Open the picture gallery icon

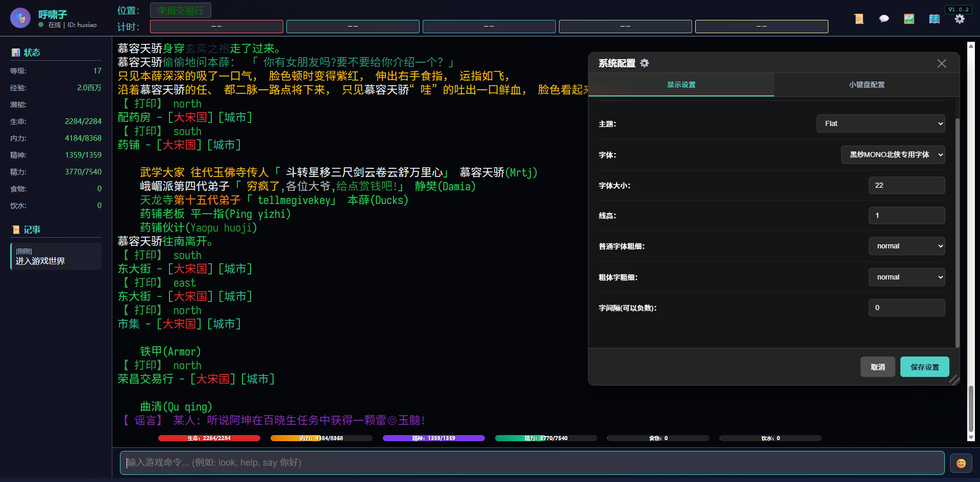909,18
